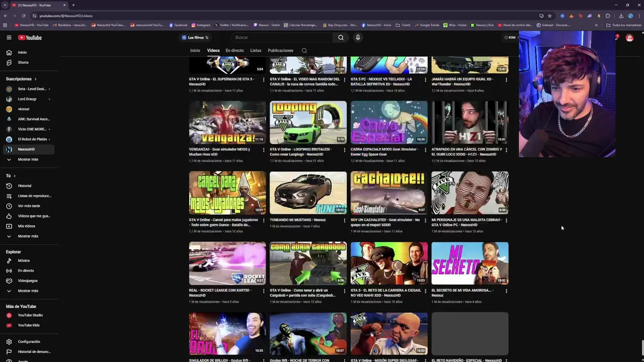
Task: Open the Facebook bookmark
Action: coord(178,25)
